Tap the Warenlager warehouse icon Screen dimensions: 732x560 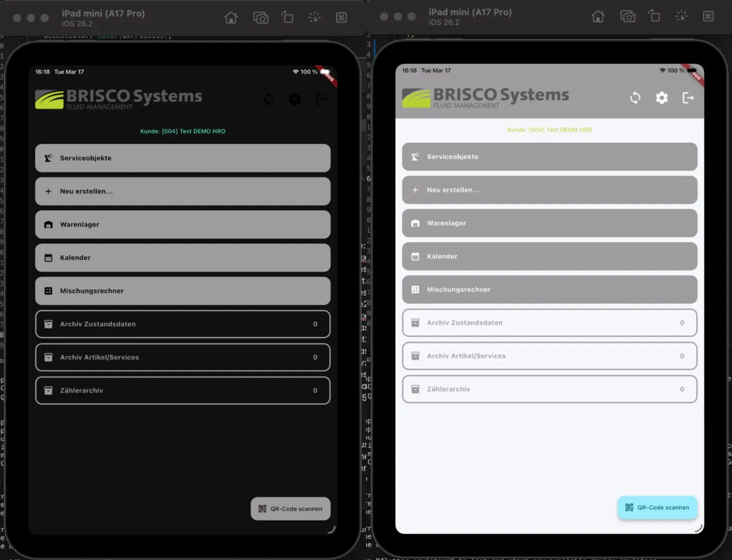coord(48,224)
